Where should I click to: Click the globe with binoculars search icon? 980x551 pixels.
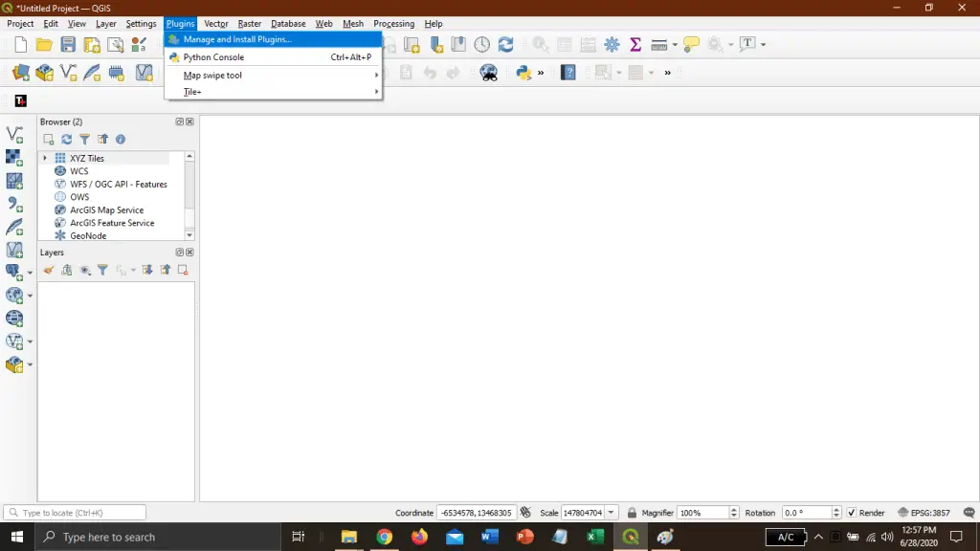click(489, 73)
